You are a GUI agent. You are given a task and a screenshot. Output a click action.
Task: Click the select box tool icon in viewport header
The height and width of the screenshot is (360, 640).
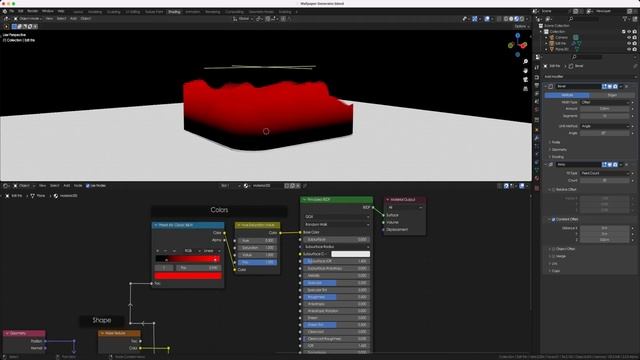[x=14, y=27]
